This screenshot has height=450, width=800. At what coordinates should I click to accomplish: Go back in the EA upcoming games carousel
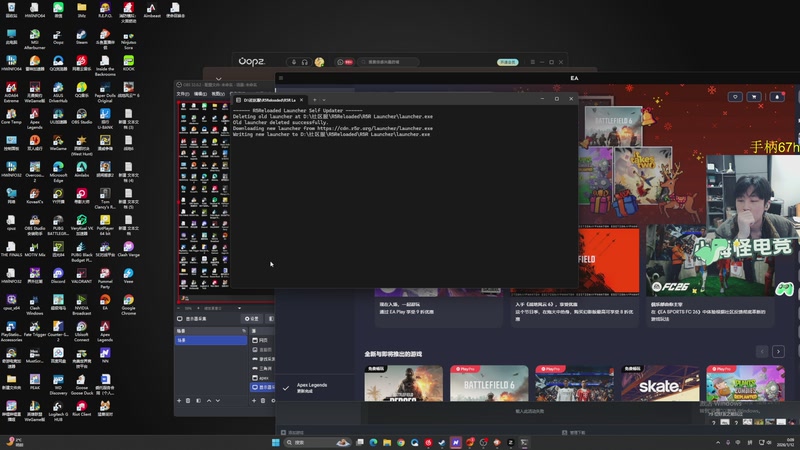pos(762,352)
